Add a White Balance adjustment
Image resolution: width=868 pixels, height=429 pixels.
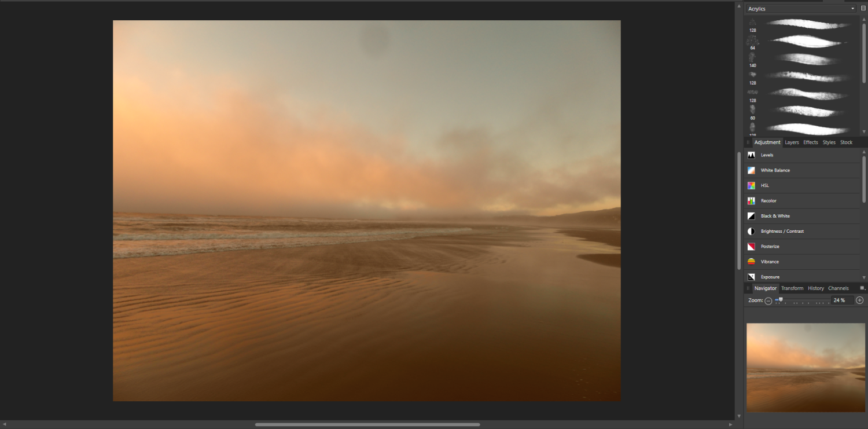click(x=803, y=170)
